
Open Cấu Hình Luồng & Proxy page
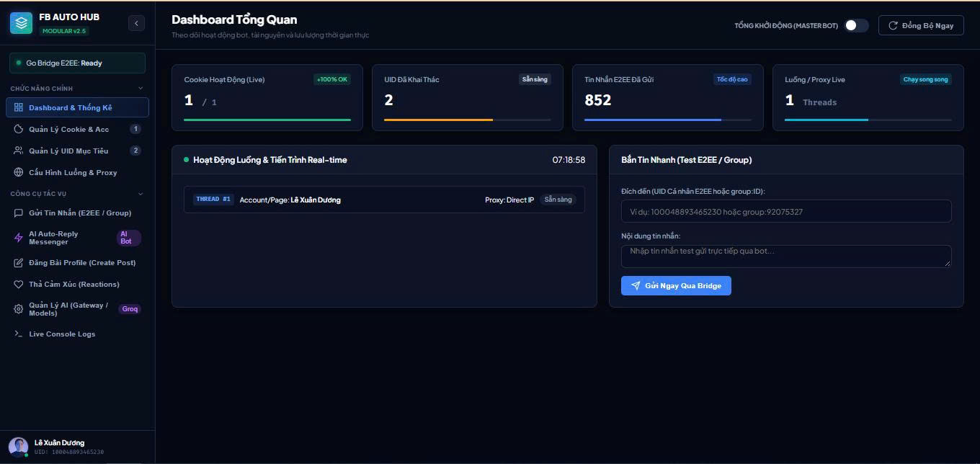click(x=77, y=172)
